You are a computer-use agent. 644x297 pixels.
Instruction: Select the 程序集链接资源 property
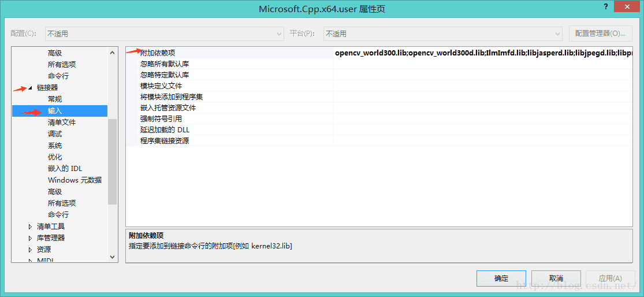coord(165,141)
